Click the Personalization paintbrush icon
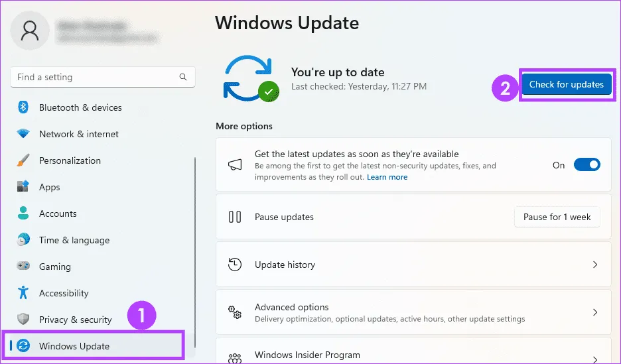This screenshot has height=364, width=621. pos(23,160)
